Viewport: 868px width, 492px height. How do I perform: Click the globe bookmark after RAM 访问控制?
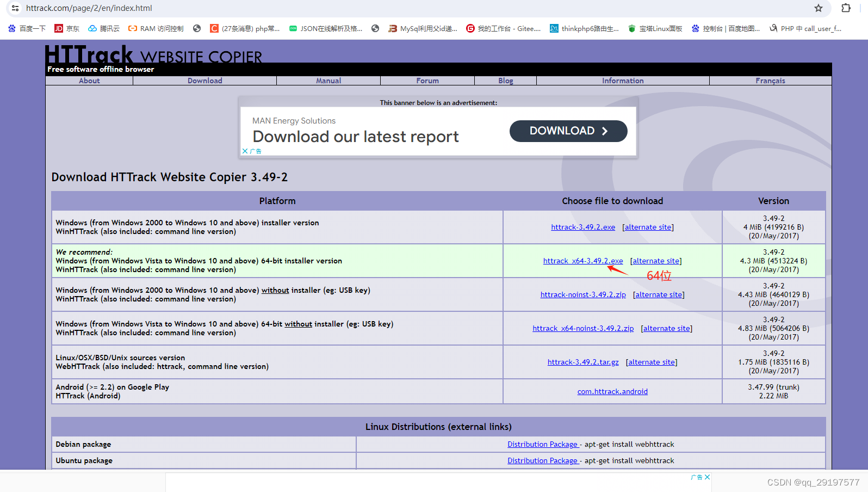coord(197,28)
